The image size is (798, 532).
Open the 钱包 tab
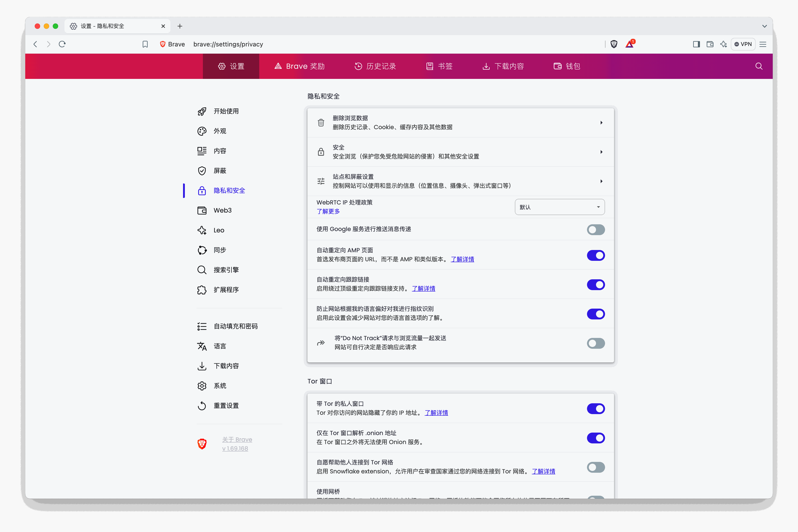[x=567, y=66]
